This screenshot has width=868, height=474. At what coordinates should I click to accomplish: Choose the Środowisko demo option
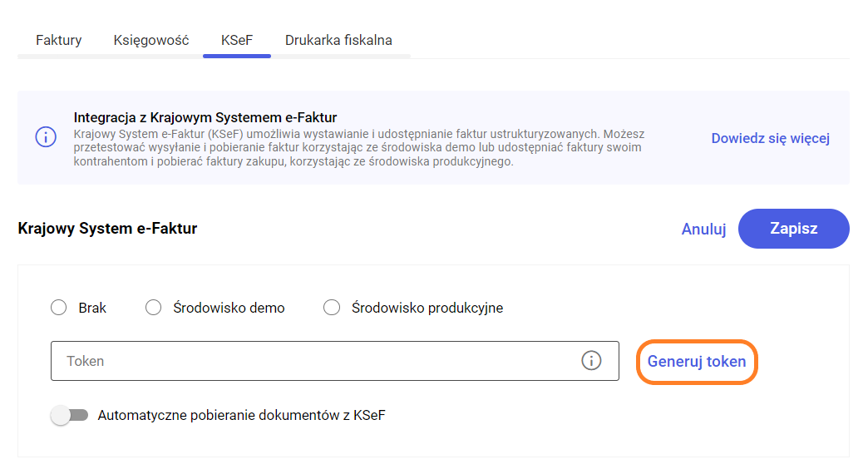154,308
